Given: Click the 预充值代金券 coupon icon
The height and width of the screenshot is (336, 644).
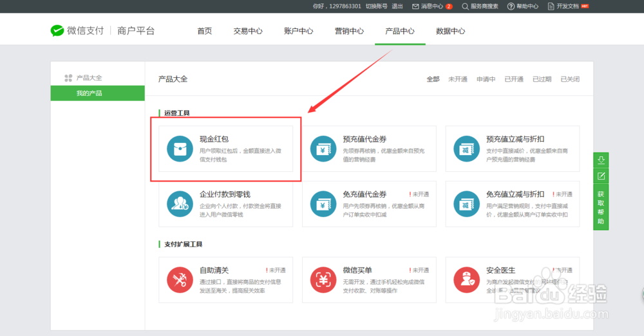Looking at the screenshot, I should click(x=323, y=149).
